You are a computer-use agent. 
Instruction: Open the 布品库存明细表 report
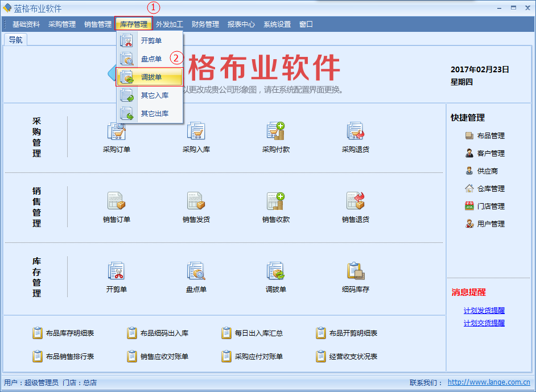point(63,333)
